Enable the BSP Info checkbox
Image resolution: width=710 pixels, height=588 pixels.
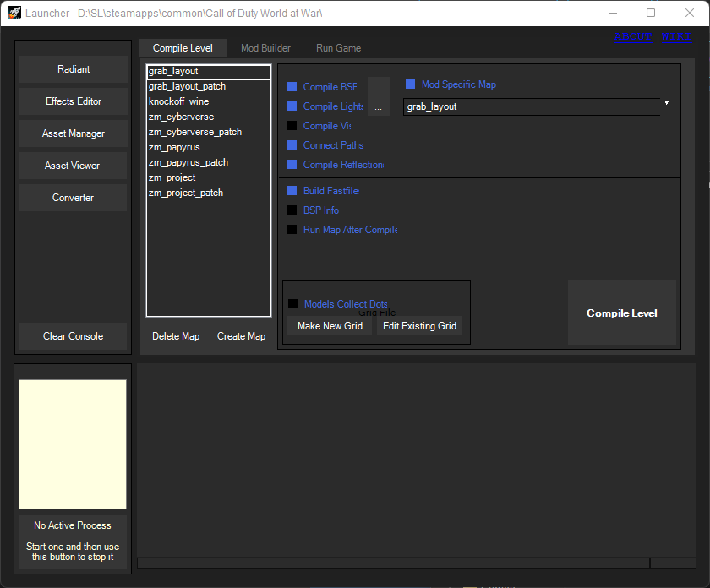click(x=292, y=210)
